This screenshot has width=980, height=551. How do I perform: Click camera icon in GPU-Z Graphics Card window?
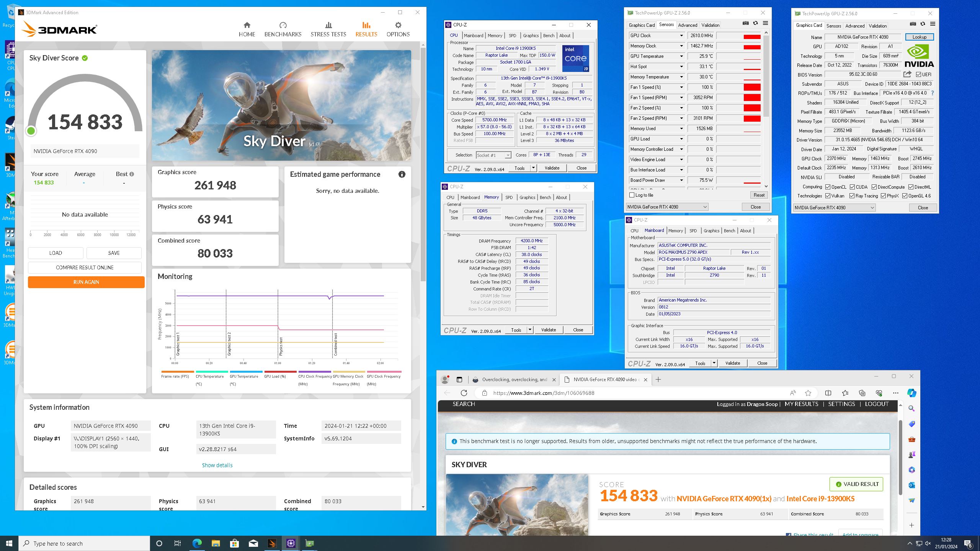tap(913, 24)
